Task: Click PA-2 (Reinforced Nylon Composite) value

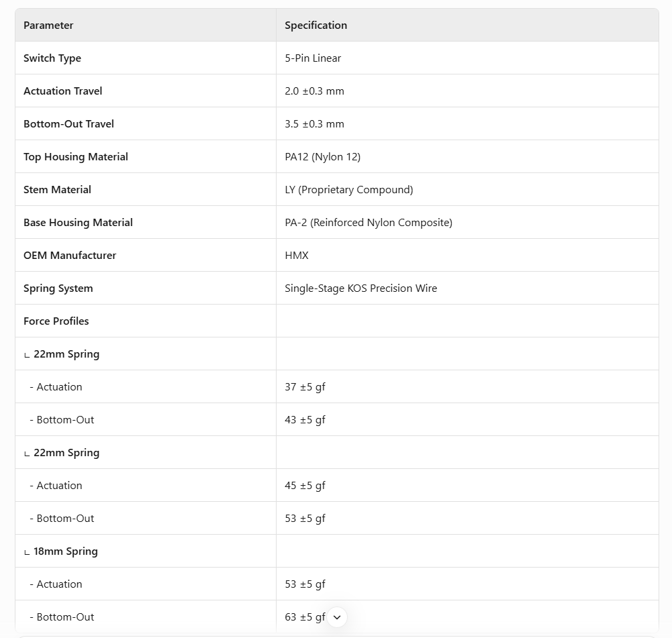Action: pos(369,223)
